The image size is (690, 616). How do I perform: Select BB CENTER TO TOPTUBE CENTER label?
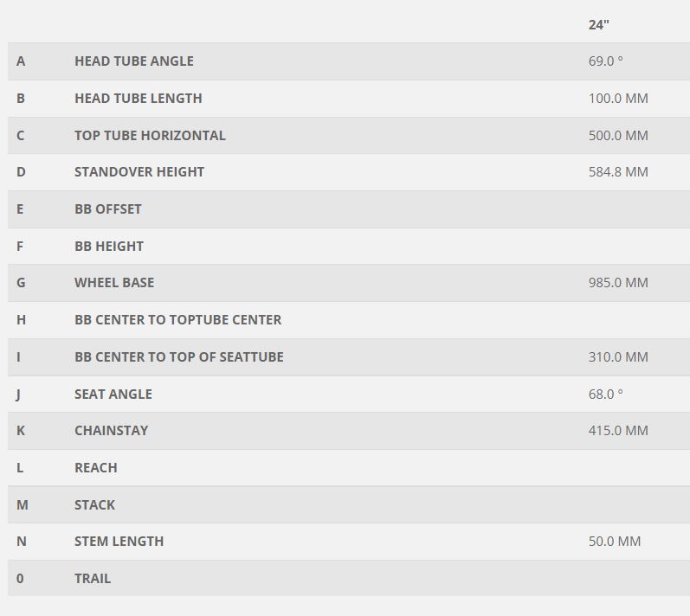[x=177, y=320]
